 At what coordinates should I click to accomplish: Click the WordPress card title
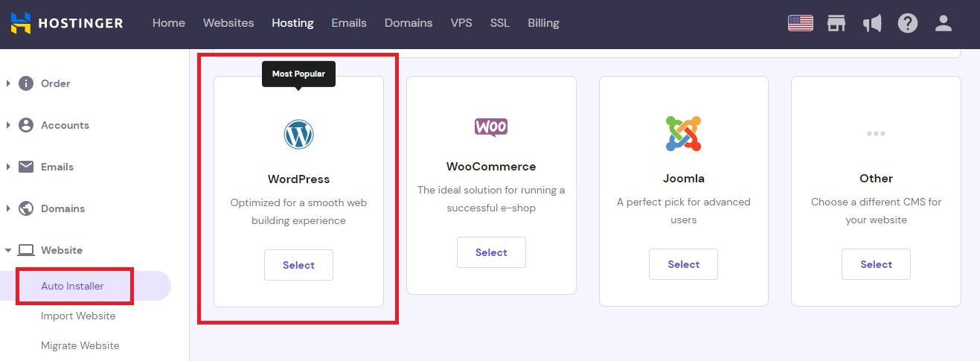coord(298,179)
